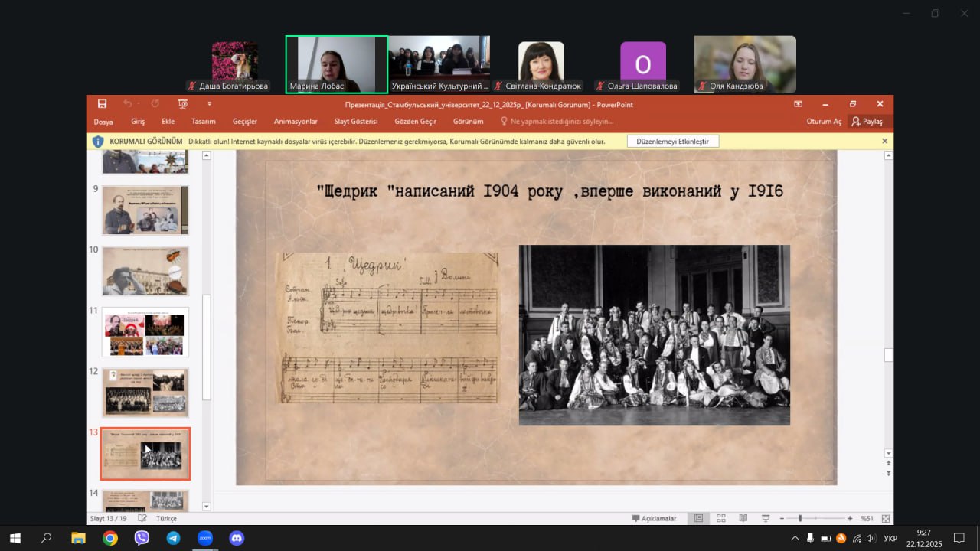This screenshot has width=980, height=551.
Task: Select slide 11 thumbnail in the panel
Action: [145, 332]
